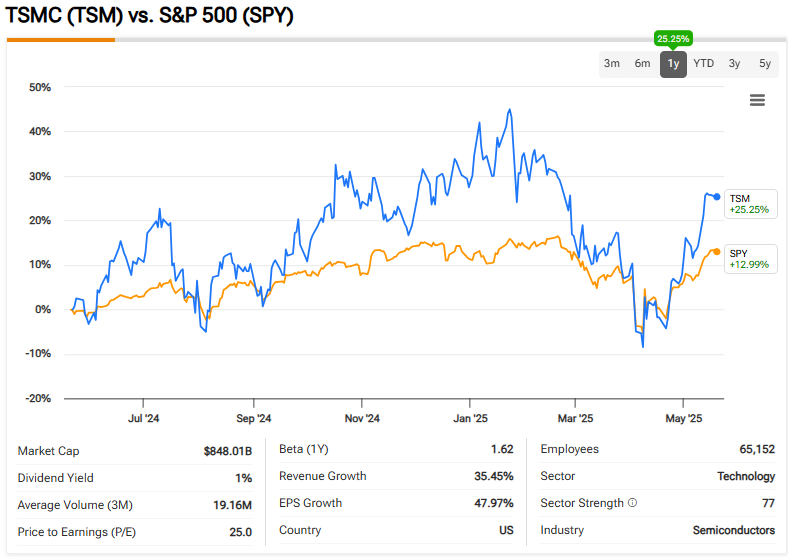788x557 pixels.
Task: Click the Technology sector value
Action: (746, 476)
